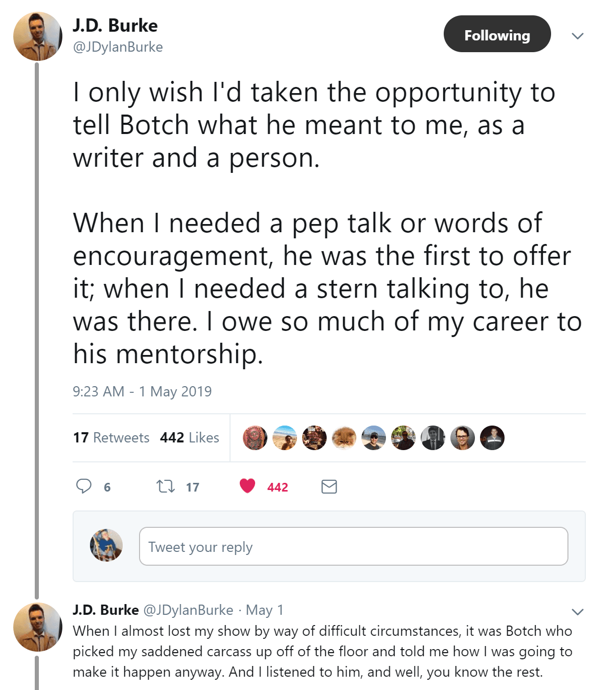Click the reply speech bubble icon
Screen dimensions: 616x690
[84, 486]
